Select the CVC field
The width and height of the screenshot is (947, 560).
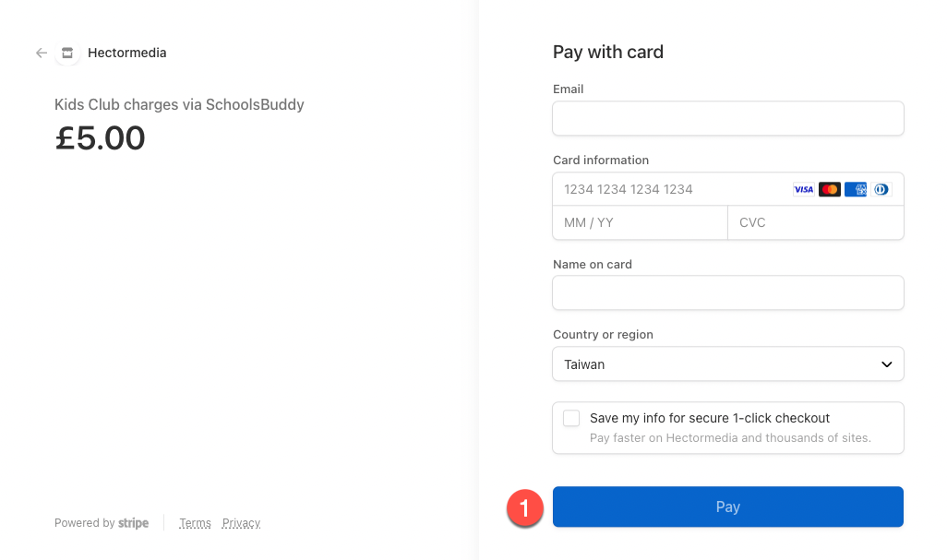coord(816,222)
